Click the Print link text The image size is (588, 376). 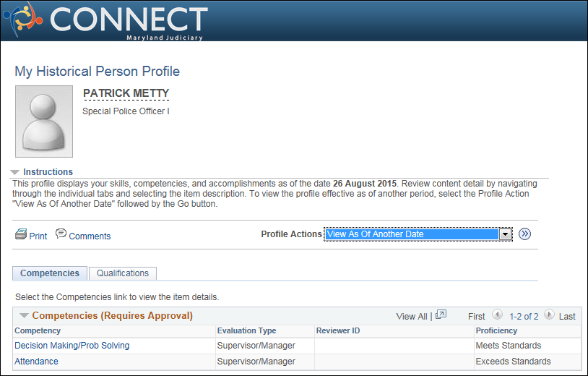[38, 236]
